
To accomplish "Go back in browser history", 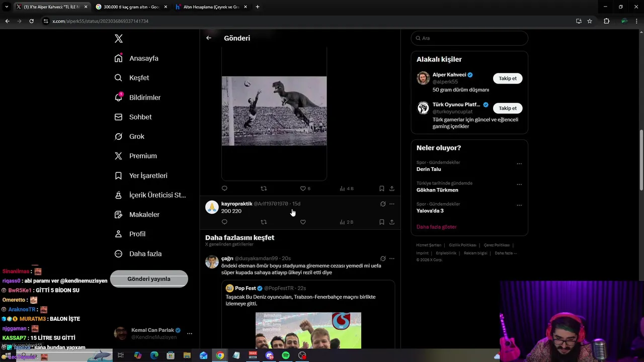I will point(7,21).
